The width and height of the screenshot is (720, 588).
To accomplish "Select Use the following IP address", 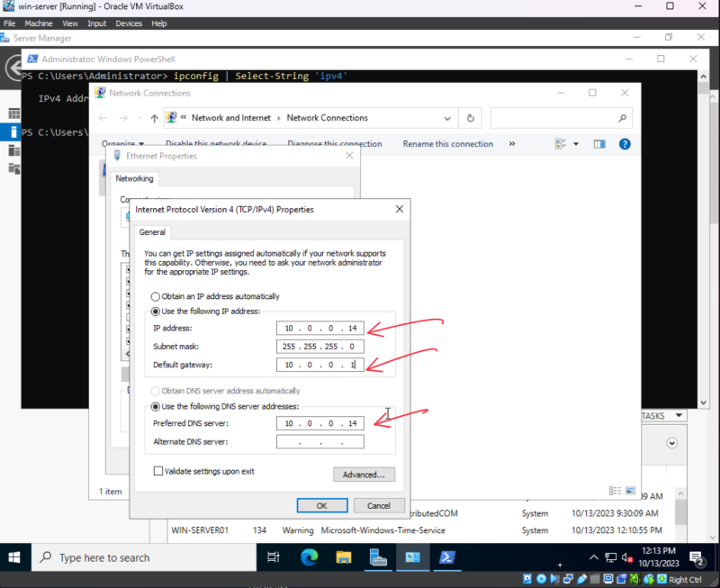I will [x=156, y=311].
